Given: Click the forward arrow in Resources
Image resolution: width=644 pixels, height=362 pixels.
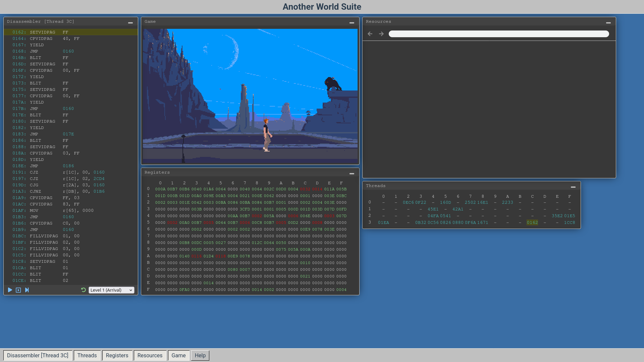Looking at the screenshot, I should click(381, 34).
